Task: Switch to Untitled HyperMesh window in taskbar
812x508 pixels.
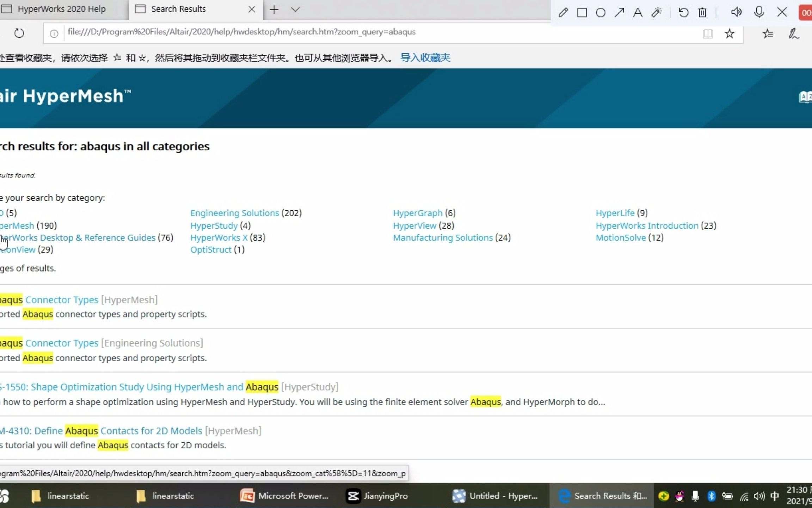Action: (x=495, y=496)
